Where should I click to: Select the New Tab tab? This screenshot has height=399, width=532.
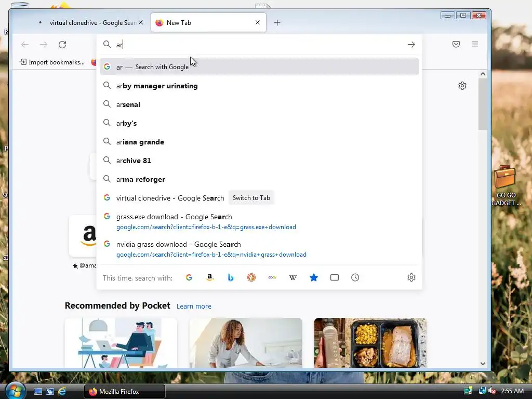[208, 23]
